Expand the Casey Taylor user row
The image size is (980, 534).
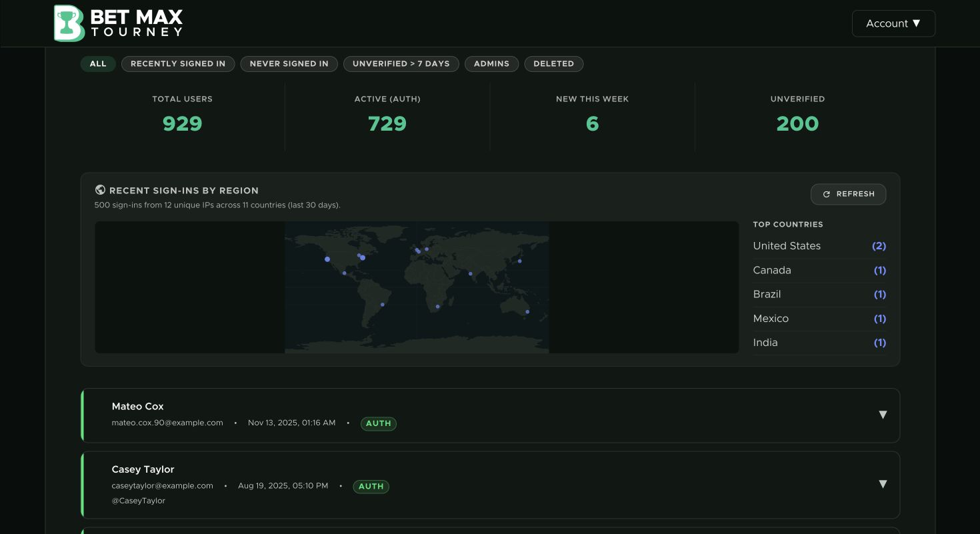click(883, 484)
